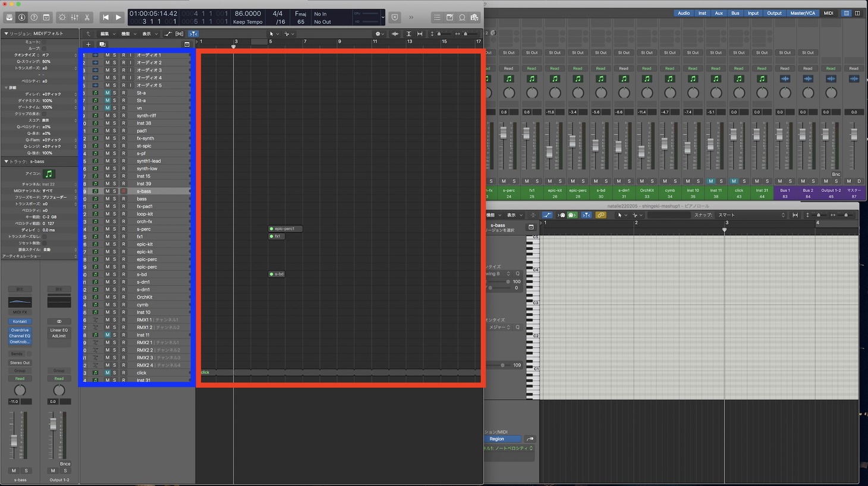Image resolution: width=868 pixels, height=486 pixels.
Task: Collapse the リージョン inspector disclosure triangle
Action: 6,33
